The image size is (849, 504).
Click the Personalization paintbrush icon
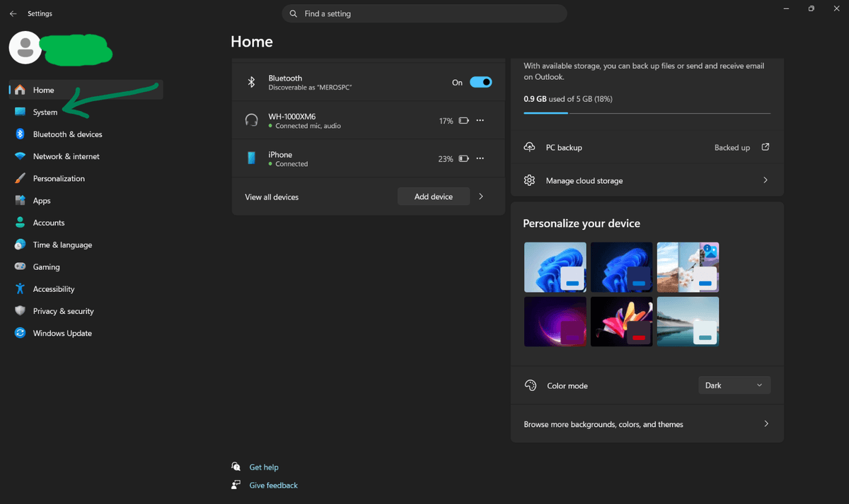tap(20, 178)
